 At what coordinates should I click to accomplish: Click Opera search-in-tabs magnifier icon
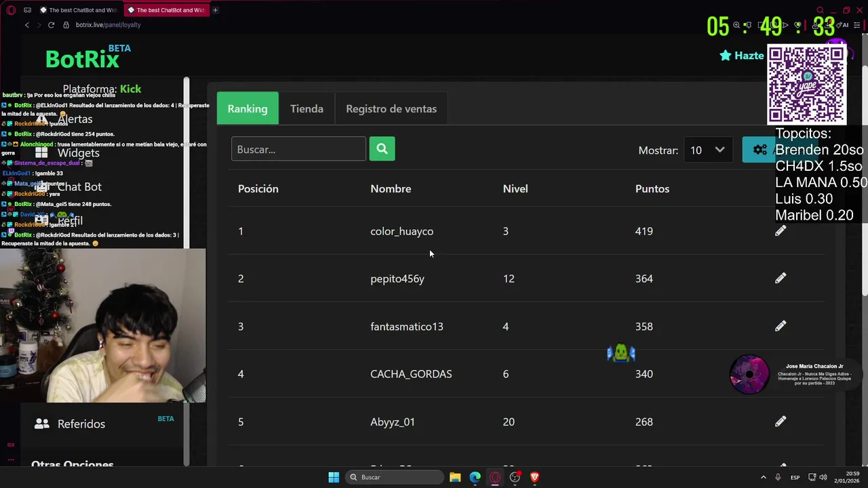click(820, 10)
